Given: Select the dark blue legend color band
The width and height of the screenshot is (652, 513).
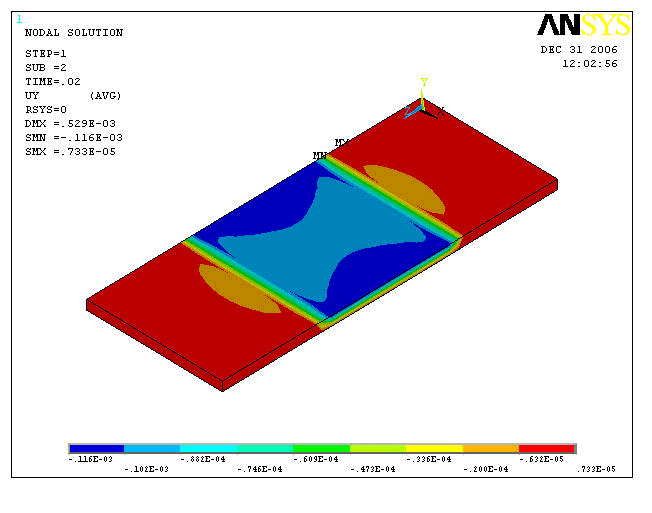Looking at the screenshot, I should (96, 449).
